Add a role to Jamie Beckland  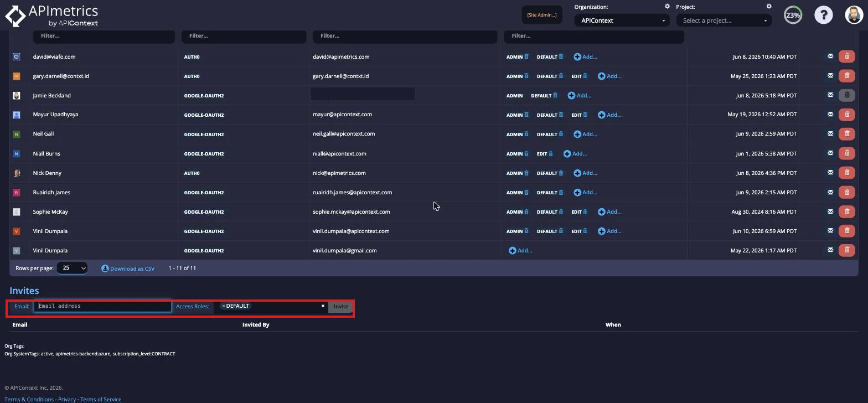point(580,95)
